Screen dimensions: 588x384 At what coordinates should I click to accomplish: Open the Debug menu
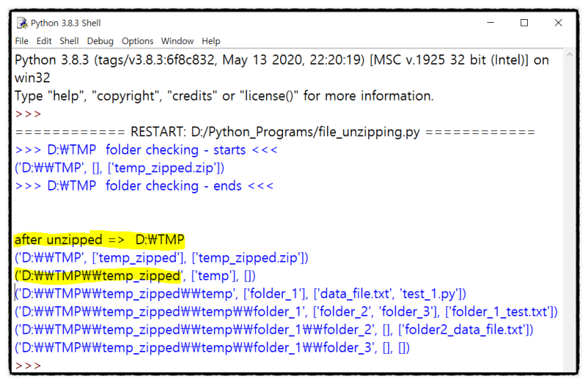100,41
